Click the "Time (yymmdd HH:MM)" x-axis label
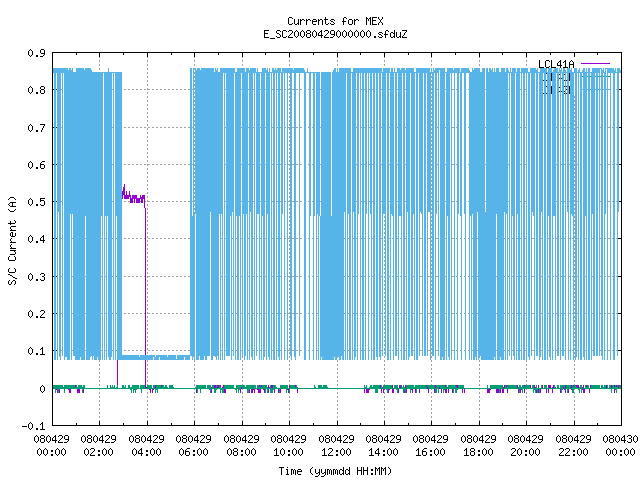 335,471
